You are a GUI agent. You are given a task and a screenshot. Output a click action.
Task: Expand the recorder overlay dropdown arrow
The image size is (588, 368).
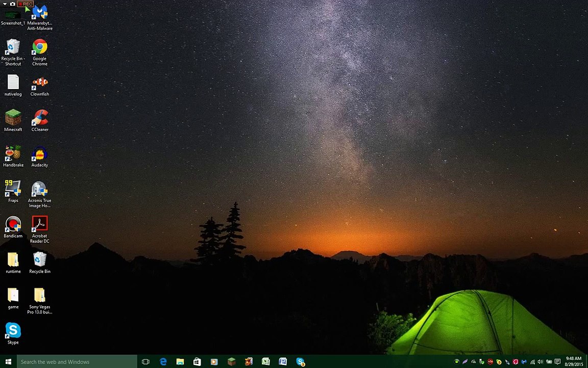(5, 4)
